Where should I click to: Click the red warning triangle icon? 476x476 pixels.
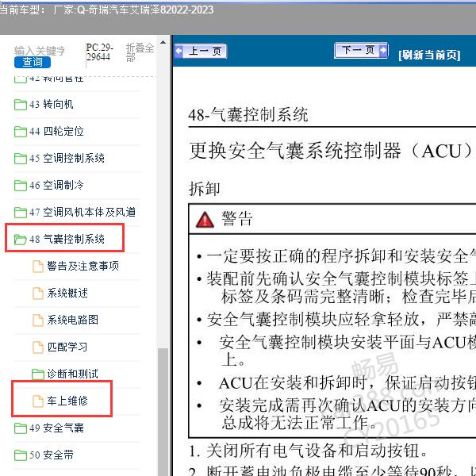[205, 220]
